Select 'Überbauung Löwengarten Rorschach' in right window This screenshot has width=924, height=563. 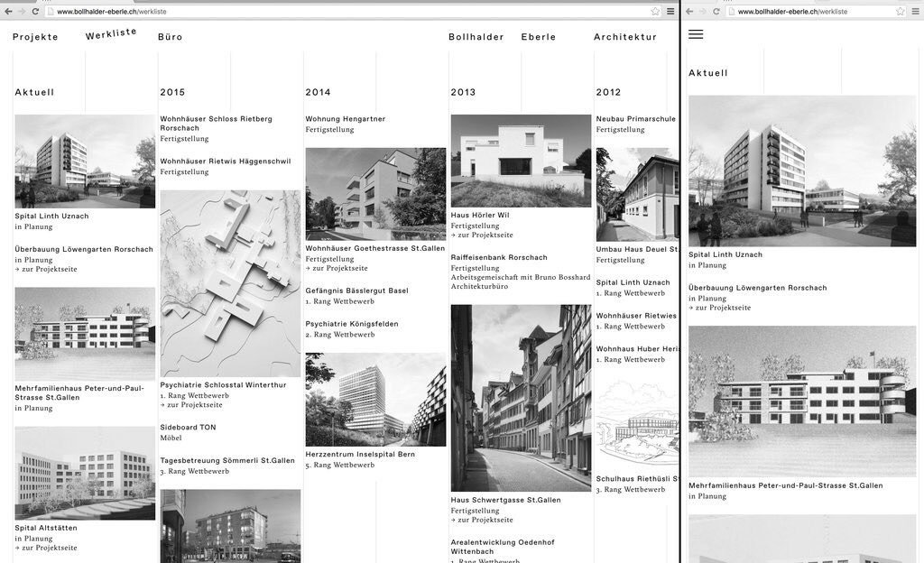(758, 288)
